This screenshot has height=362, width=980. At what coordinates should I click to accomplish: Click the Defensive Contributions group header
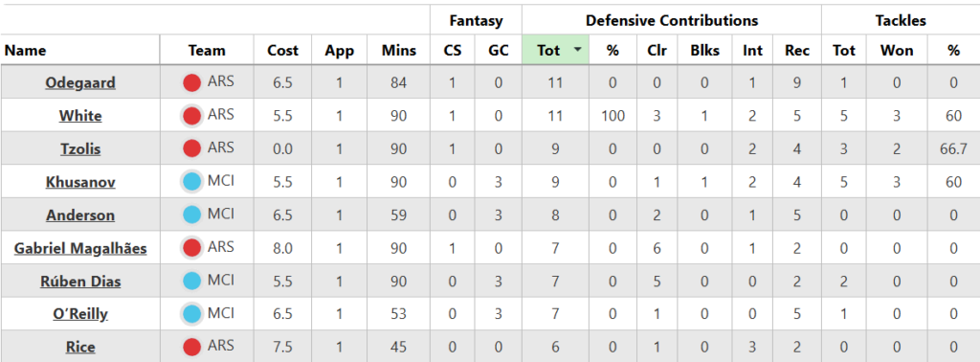click(672, 21)
